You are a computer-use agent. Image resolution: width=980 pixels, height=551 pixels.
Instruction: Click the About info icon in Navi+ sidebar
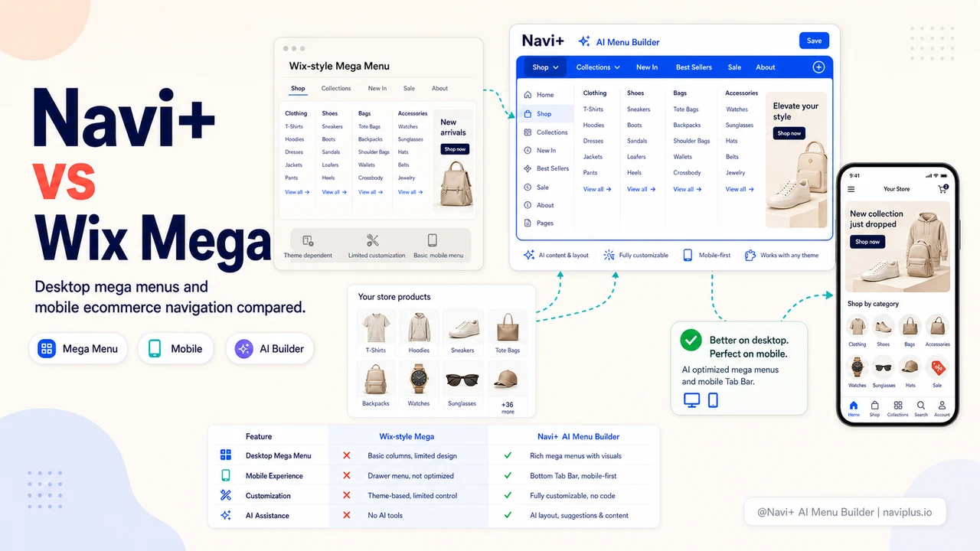[528, 205]
